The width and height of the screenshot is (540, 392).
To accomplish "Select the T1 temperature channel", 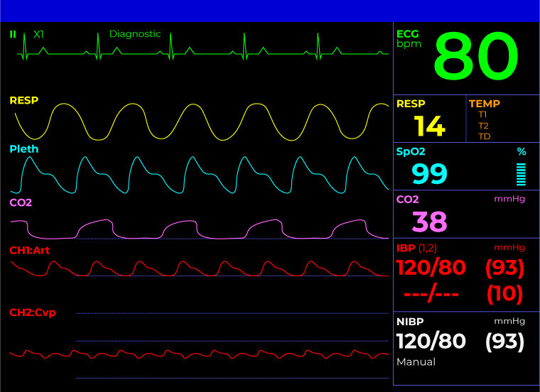I will (483, 114).
